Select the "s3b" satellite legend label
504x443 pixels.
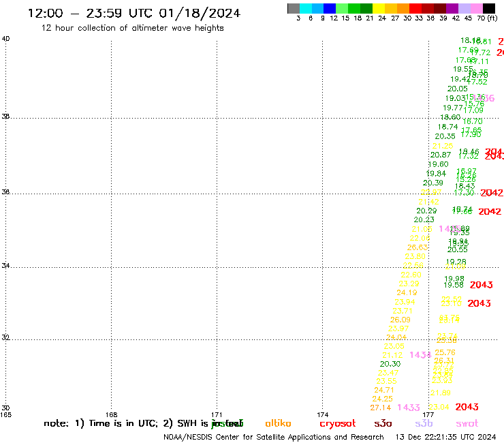(424, 423)
